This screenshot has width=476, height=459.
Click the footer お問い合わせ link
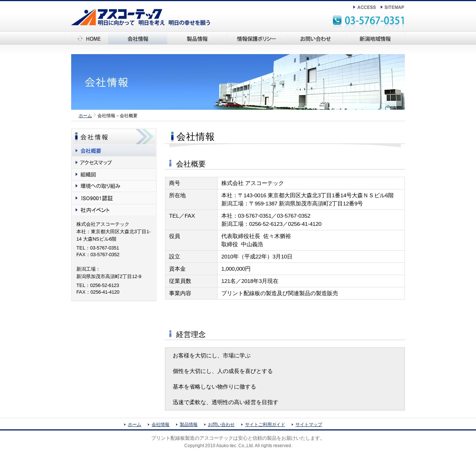click(221, 425)
